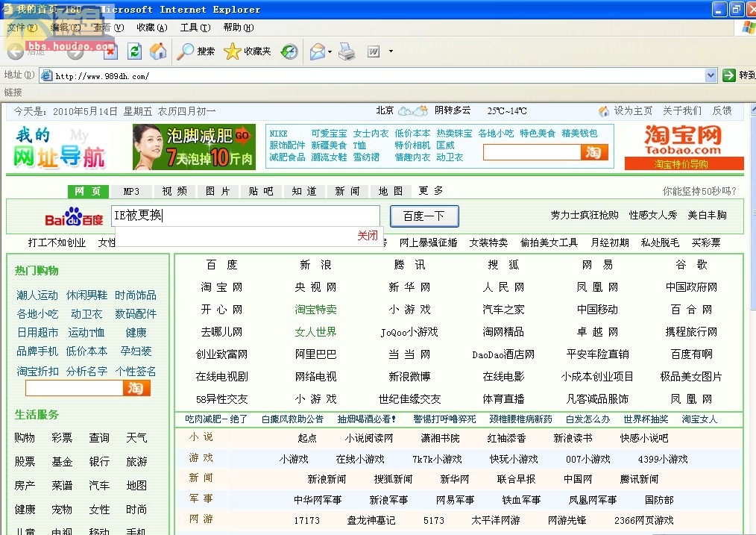Select the 网页 search tab
The height and width of the screenshot is (535, 756).
pos(88,192)
